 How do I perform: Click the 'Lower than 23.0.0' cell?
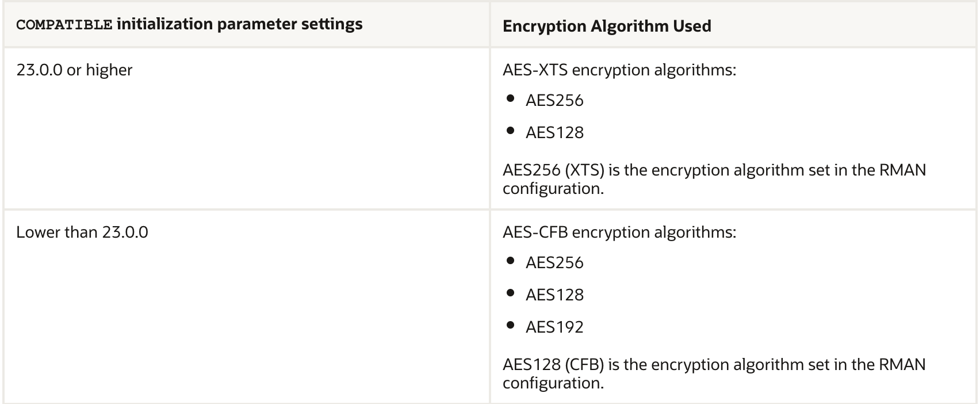point(82,233)
